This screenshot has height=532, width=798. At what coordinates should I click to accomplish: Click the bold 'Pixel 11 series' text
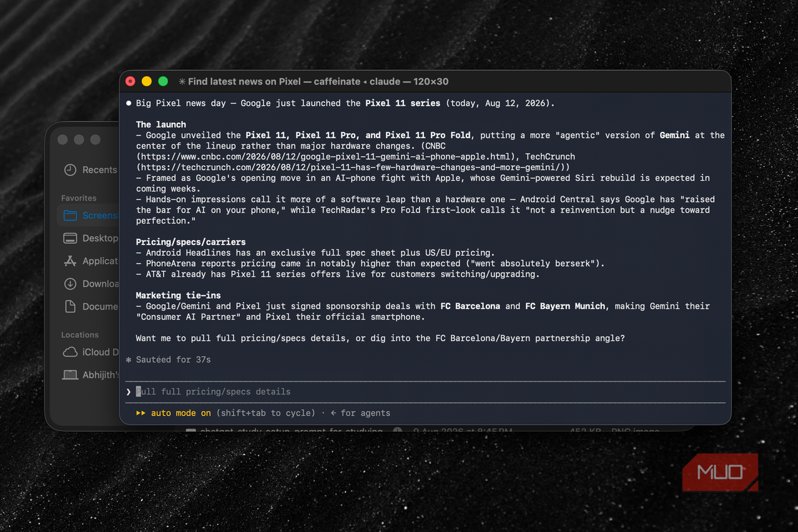pyautogui.click(x=402, y=103)
